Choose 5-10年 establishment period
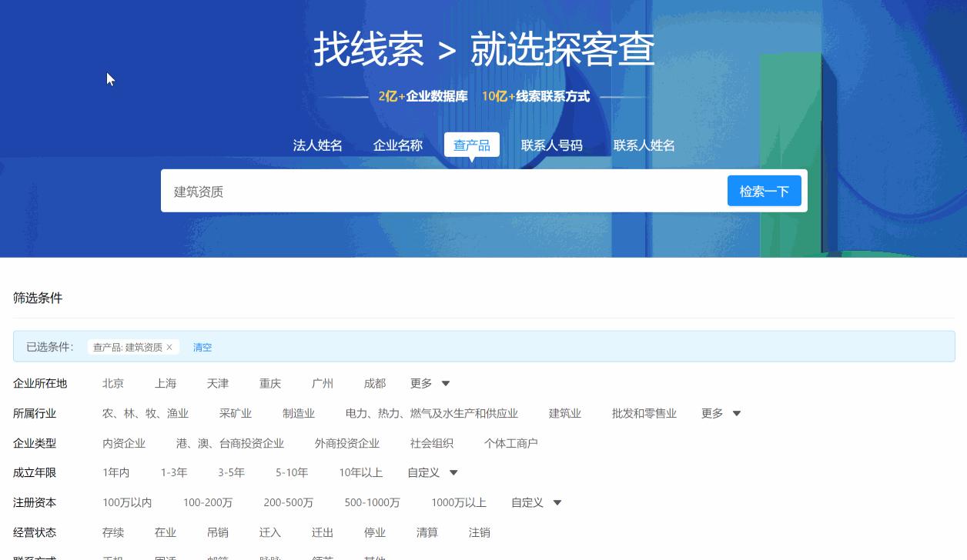The image size is (967, 560). point(291,472)
